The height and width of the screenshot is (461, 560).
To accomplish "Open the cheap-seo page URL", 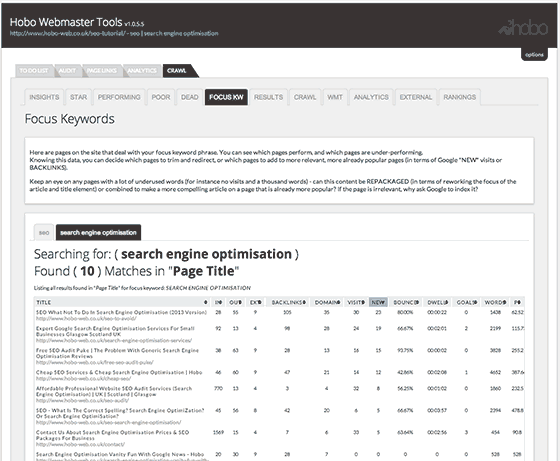I will click(x=84, y=379).
